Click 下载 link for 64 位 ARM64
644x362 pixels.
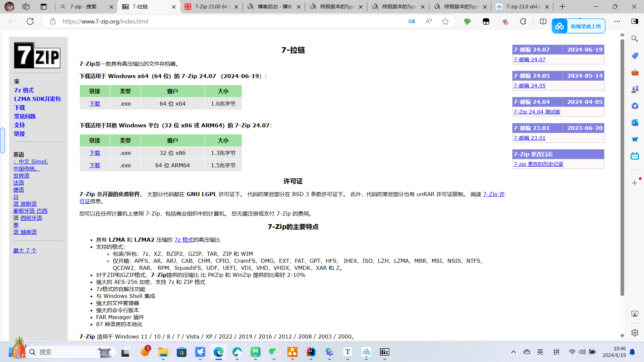[x=95, y=165]
